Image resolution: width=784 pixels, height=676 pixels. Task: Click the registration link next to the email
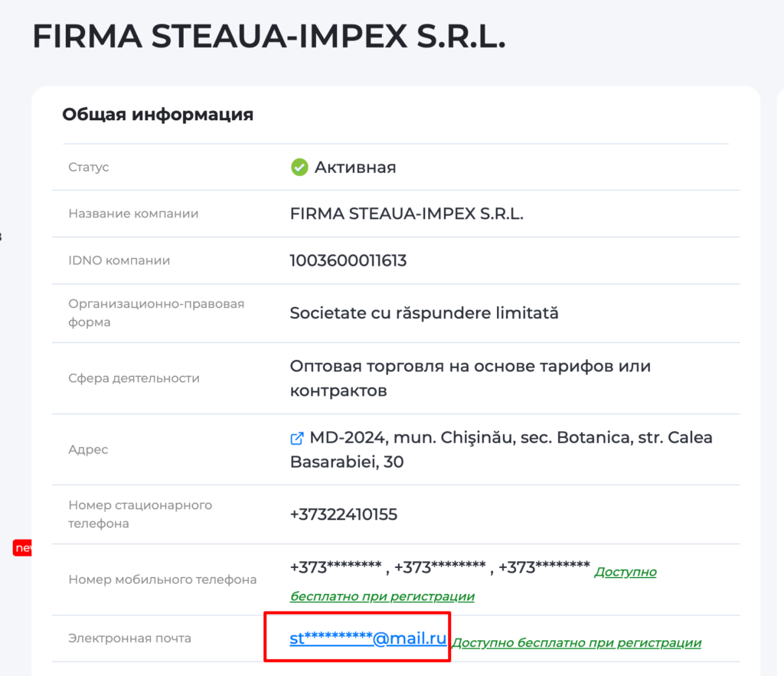tap(576, 643)
